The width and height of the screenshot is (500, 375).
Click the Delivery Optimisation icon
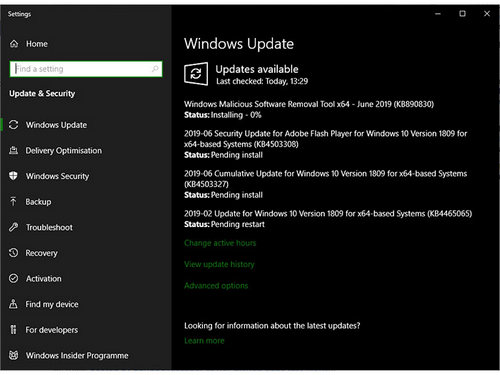[14, 150]
